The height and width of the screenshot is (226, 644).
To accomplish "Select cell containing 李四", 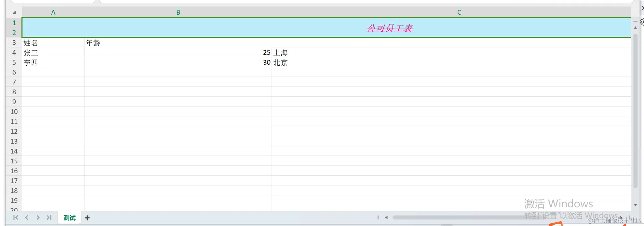I will [x=53, y=62].
